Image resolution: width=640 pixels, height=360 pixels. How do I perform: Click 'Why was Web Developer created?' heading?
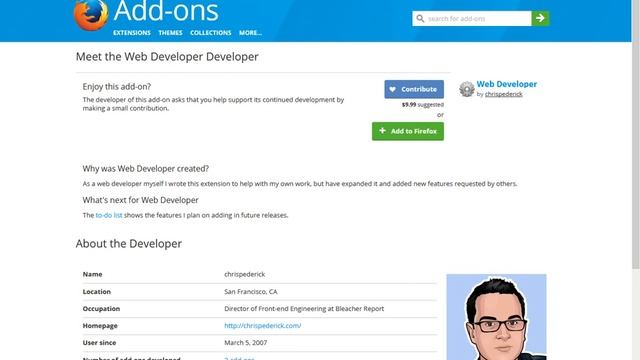click(146, 169)
